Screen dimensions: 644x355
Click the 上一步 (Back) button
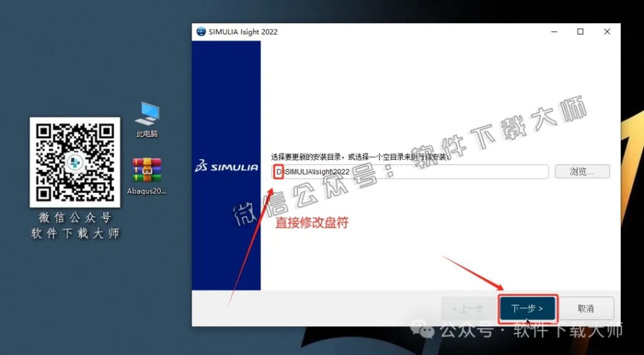pyautogui.click(x=468, y=309)
